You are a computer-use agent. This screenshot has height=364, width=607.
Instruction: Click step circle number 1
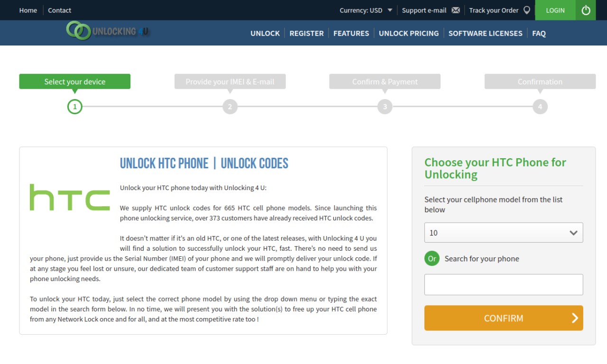75,107
